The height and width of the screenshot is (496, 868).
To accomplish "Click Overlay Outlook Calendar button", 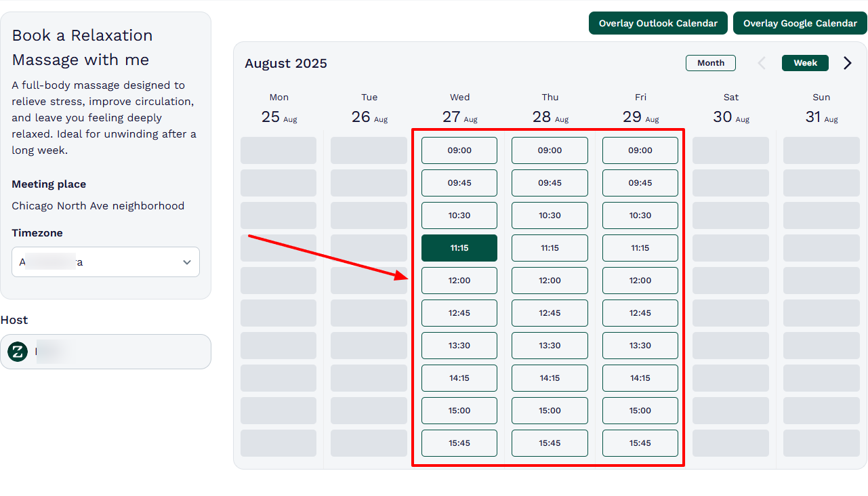I will coord(657,23).
